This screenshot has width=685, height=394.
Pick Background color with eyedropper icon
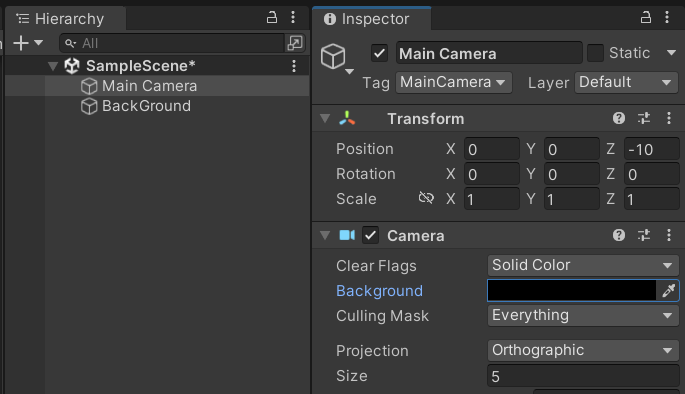[x=668, y=290]
